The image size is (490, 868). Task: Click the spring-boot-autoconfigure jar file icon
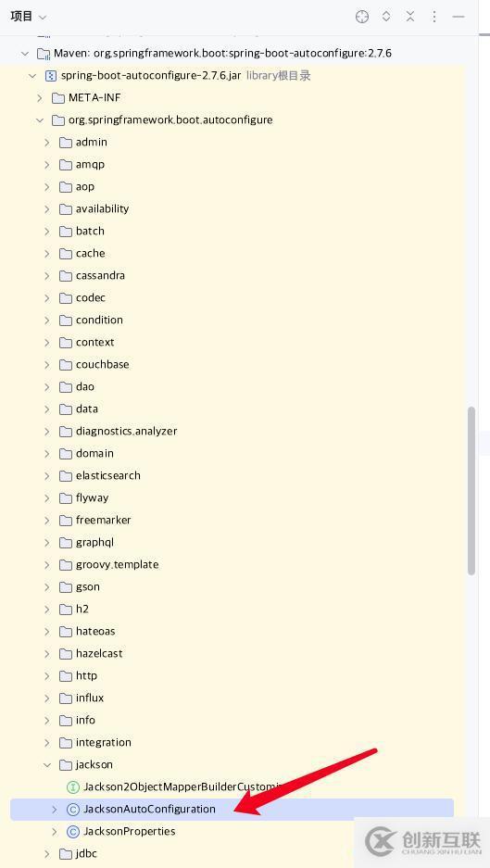tap(50, 75)
